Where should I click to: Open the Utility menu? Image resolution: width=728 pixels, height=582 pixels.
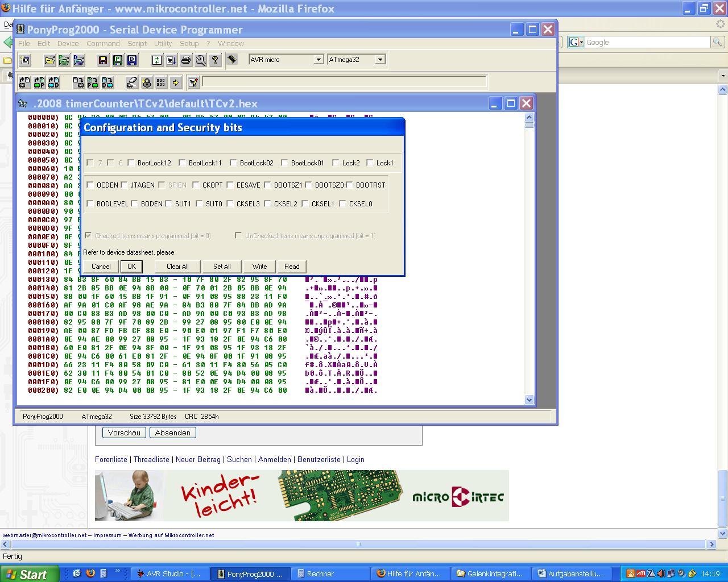coord(163,43)
